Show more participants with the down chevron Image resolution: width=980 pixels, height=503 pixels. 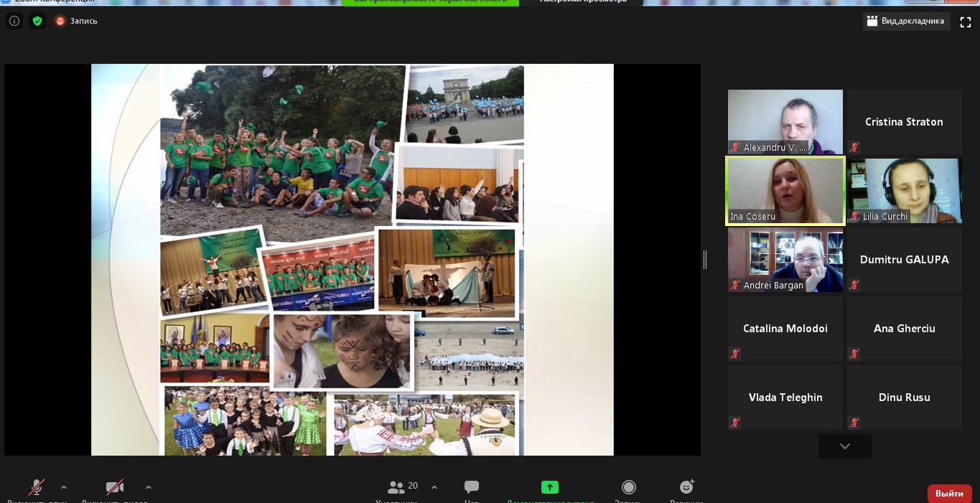pos(845,446)
